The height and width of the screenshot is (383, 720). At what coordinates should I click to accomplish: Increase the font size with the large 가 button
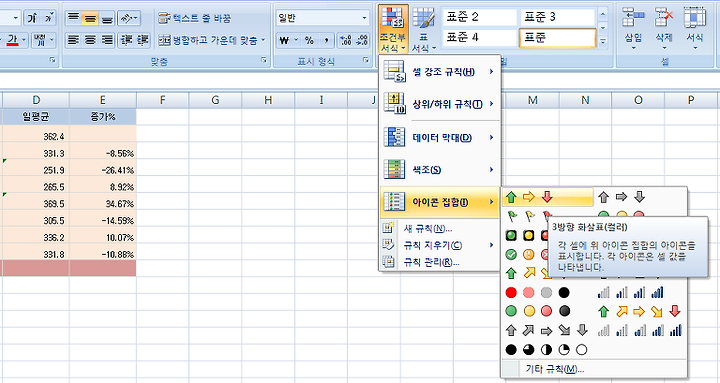tap(32, 18)
